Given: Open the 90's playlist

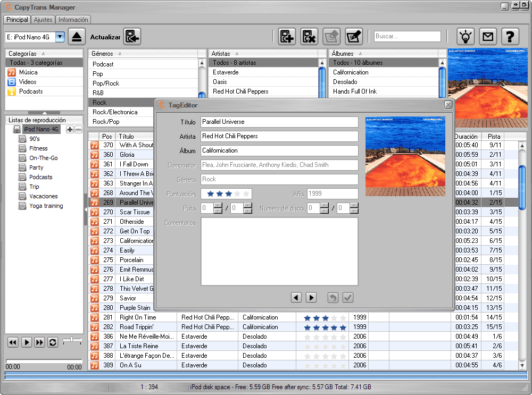Looking at the screenshot, I should click(34, 139).
